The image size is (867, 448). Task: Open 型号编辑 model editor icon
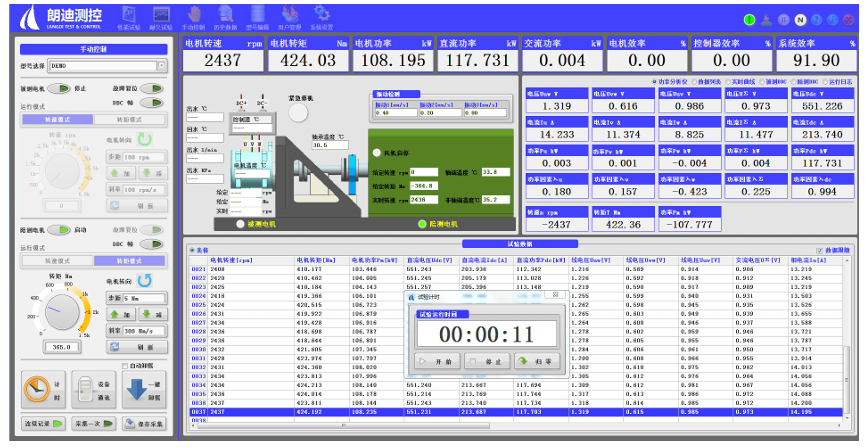point(257,15)
